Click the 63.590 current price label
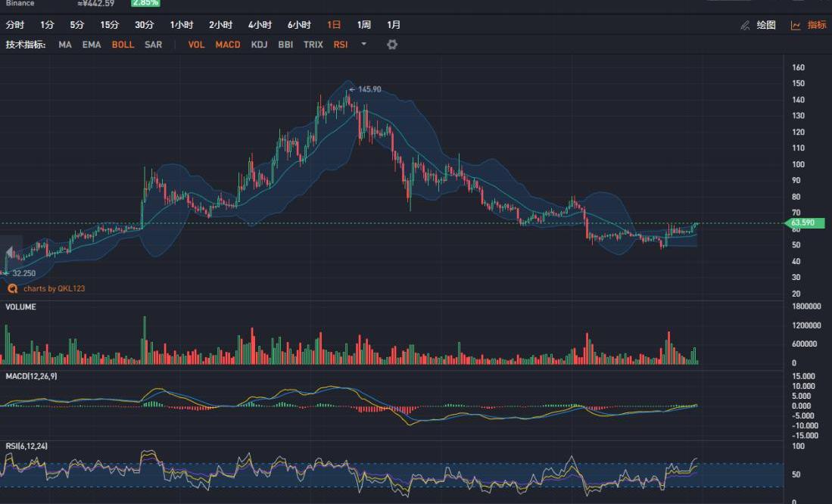This screenshot has width=832, height=504. 806,223
